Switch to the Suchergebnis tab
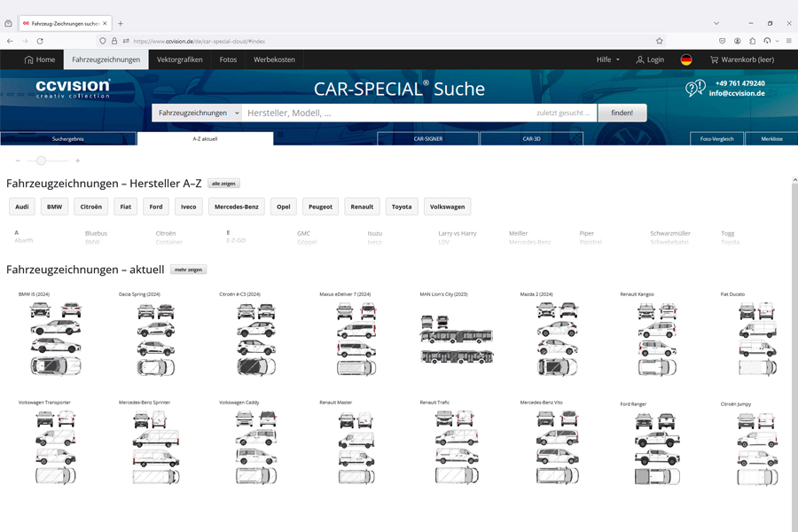This screenshot has height=532, width=798. (x=68, y=139)
